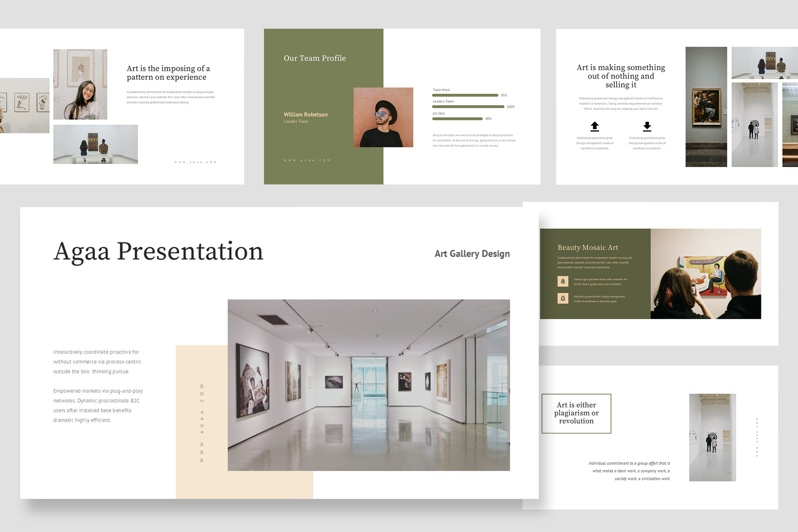Click the couple photographing a painting image
Viewport: 798px width, 532px height.
pos(706,274)
